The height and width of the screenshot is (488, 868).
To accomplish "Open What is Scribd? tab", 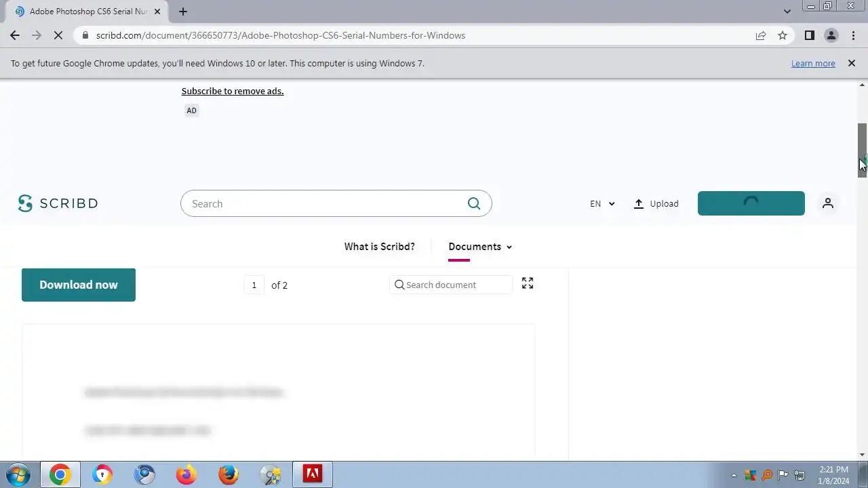I will 379,247.
